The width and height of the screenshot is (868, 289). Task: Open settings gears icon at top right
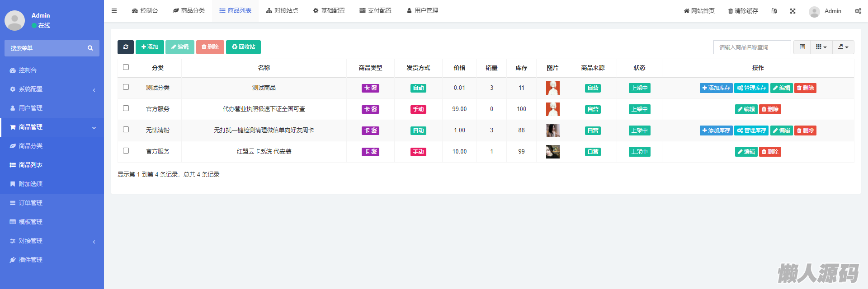pos(858,11)
